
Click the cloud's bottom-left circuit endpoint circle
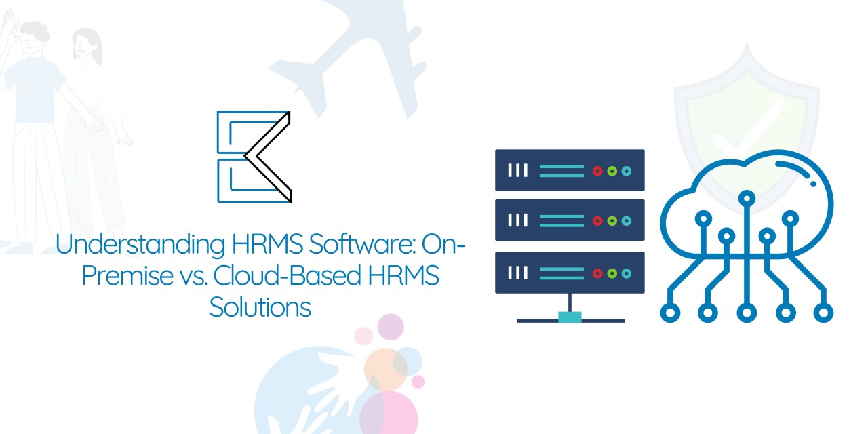[671, 313]
